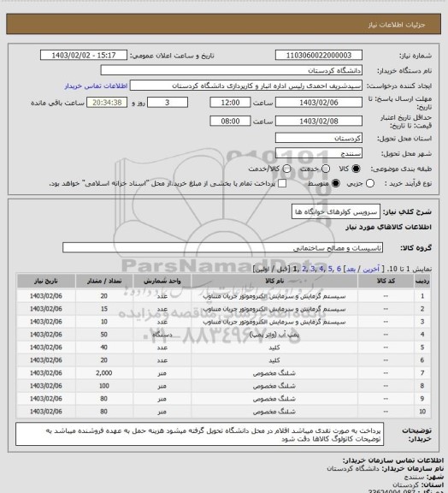The height and width of the screenshot is (493, 448).
Task: Click the جزئیات اطلاعات نیاز header title
Action: click(397, 25)
